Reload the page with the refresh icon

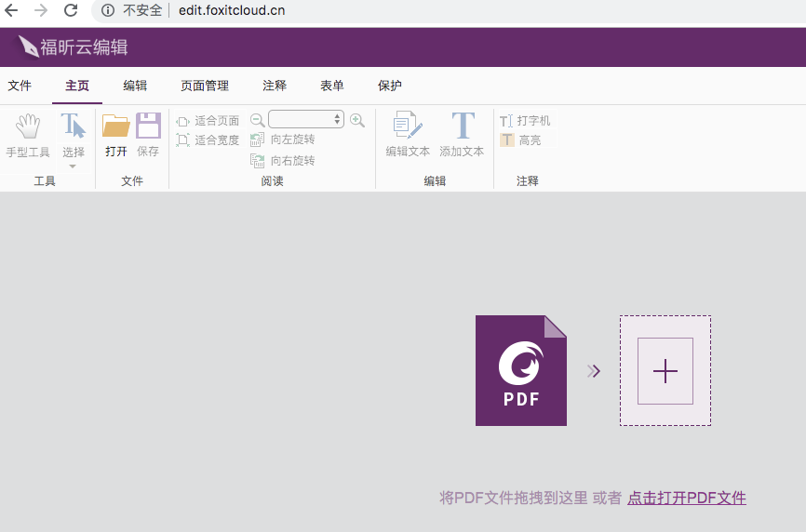click(71, 10)
